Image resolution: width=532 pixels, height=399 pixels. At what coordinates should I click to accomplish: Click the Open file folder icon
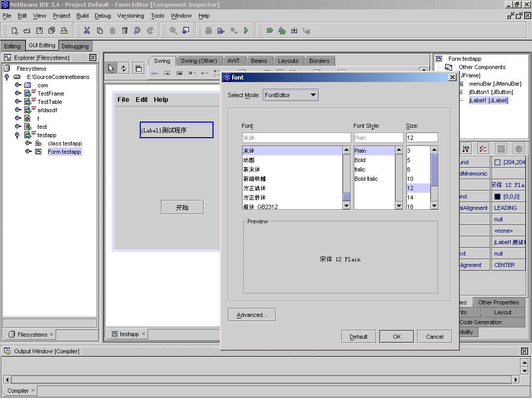(x=27, y=31)
